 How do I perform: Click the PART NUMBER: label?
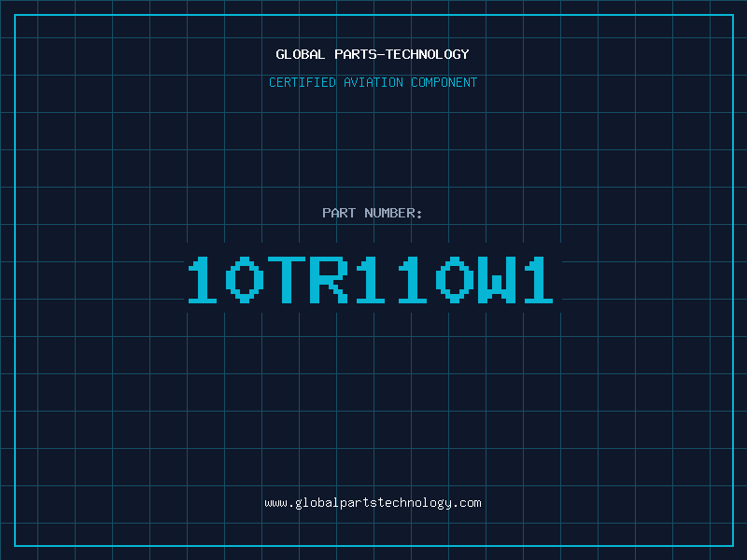pyautogui.click(x=373, y=213)
